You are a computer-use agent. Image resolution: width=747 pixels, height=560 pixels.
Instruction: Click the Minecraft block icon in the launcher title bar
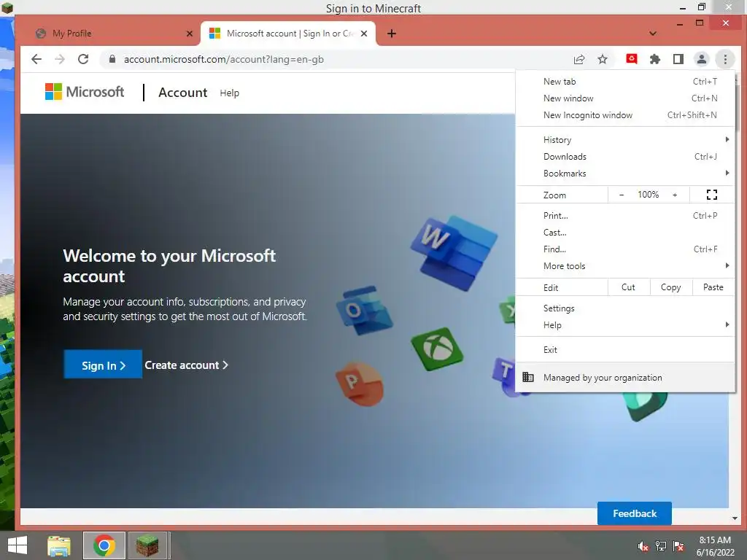[7, 7]
